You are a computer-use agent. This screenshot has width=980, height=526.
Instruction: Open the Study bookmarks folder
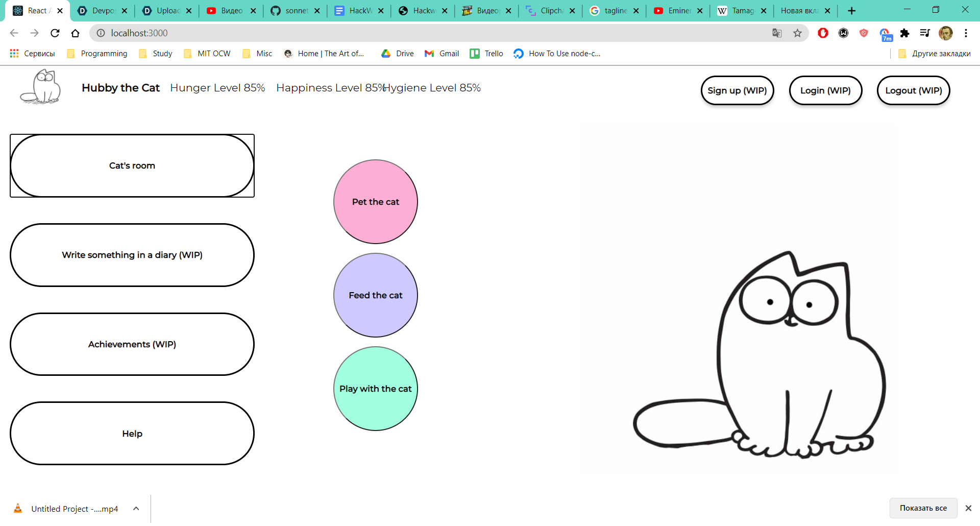[156, 54]
